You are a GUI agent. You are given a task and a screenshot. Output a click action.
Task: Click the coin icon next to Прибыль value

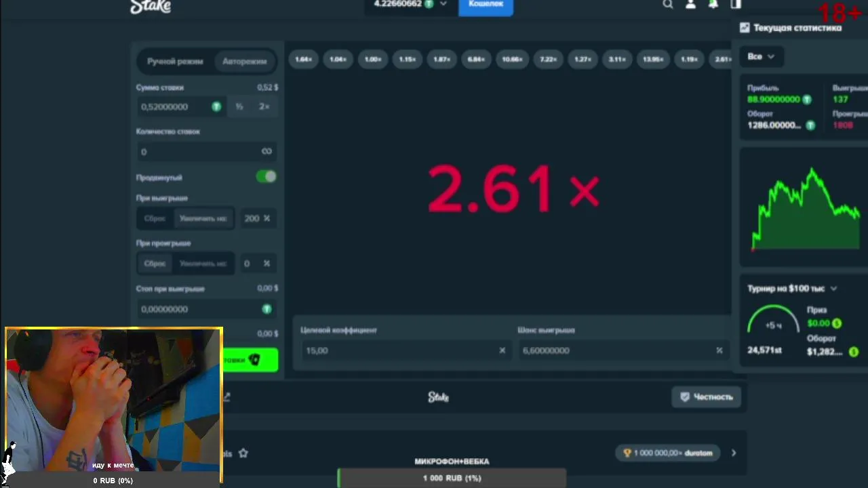[807, 100]
